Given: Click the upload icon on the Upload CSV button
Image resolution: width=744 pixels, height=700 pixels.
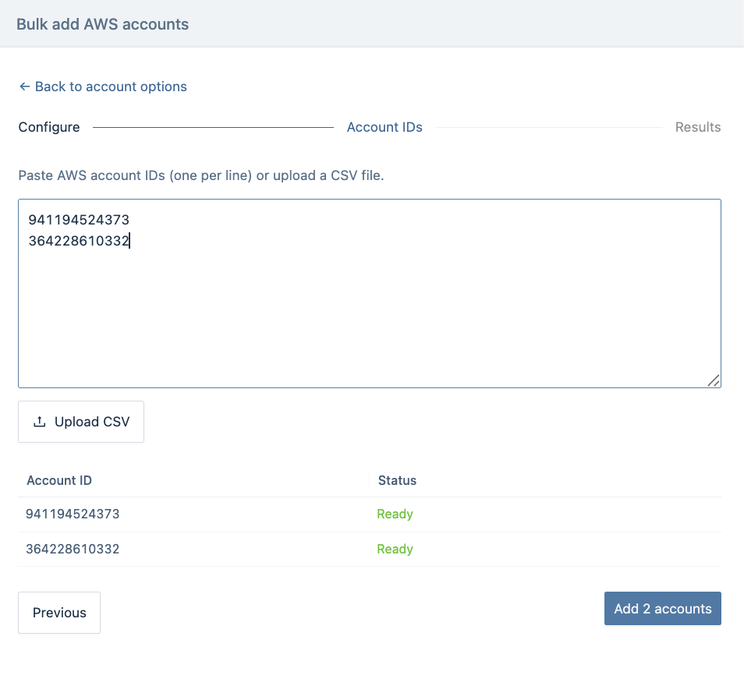Looking at the screenshot, I should pyautogui.click(x=39, y=422).
